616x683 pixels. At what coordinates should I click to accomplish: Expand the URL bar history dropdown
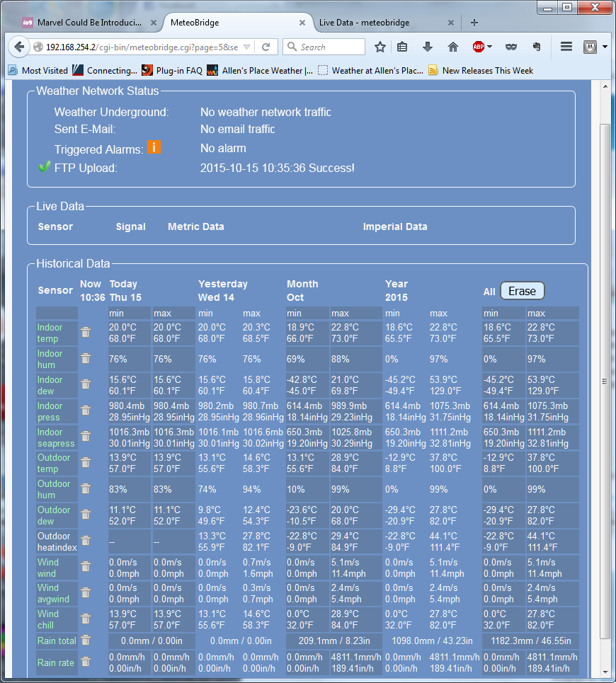click(246, 47)
